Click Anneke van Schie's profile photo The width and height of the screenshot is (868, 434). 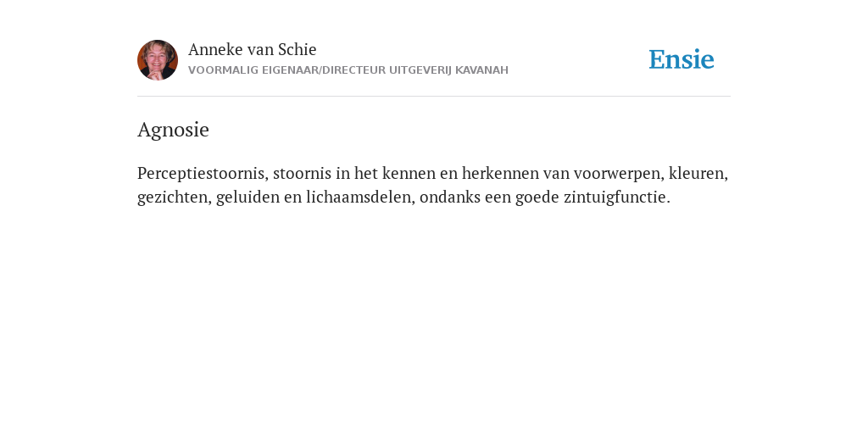pos(158,60)
